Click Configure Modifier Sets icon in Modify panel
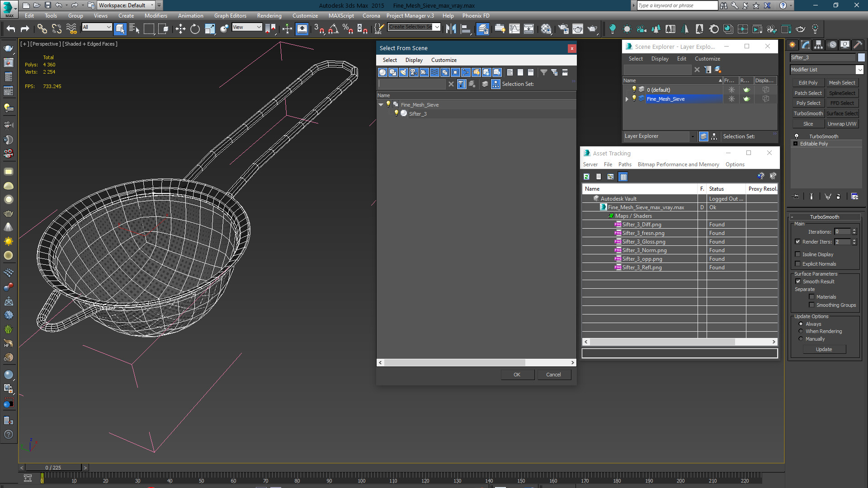Screen dimensions: 868x488 point(854,197)
